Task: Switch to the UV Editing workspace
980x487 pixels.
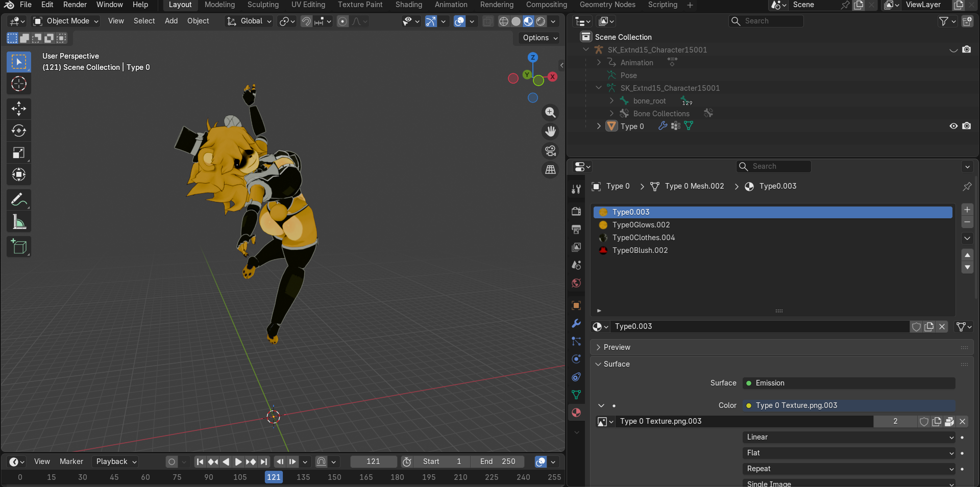Action: 308,5
